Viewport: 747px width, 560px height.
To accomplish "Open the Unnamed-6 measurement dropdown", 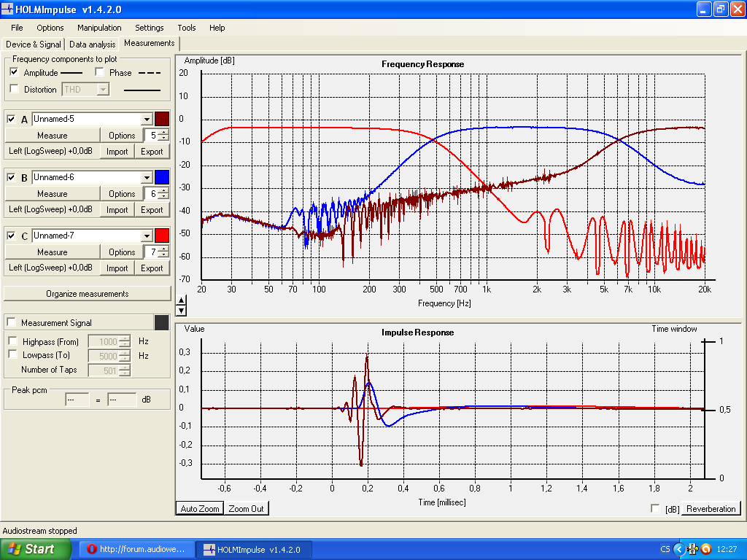I will tap(147, 178).
